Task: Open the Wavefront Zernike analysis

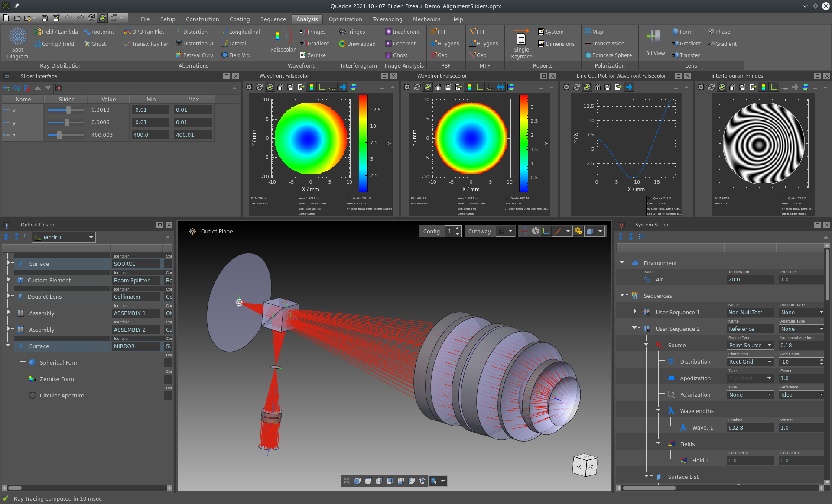Action: [313, 55]
